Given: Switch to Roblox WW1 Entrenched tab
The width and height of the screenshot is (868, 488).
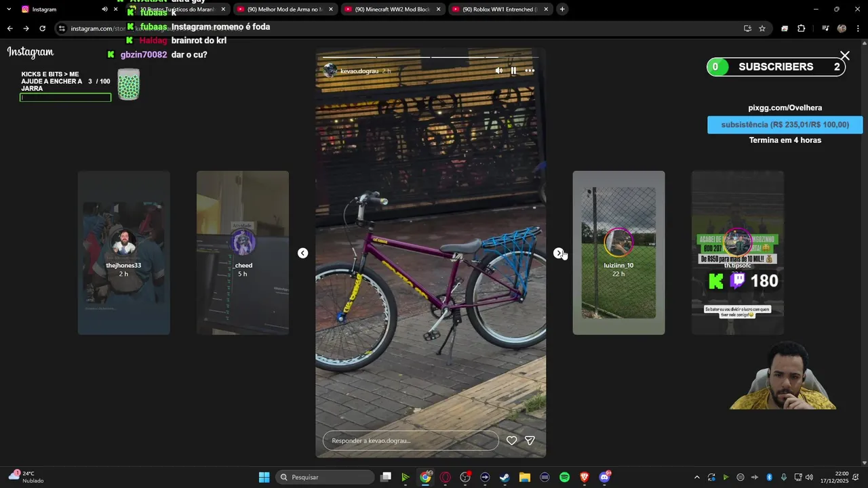Looking at the screenshot, I should pyautogui.click(x=500, y=9).
